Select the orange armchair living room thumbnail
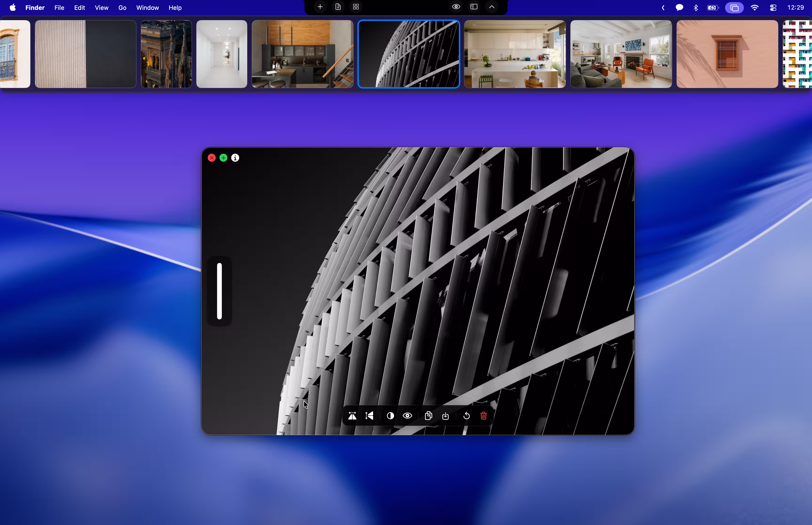 tap(621, 54)
